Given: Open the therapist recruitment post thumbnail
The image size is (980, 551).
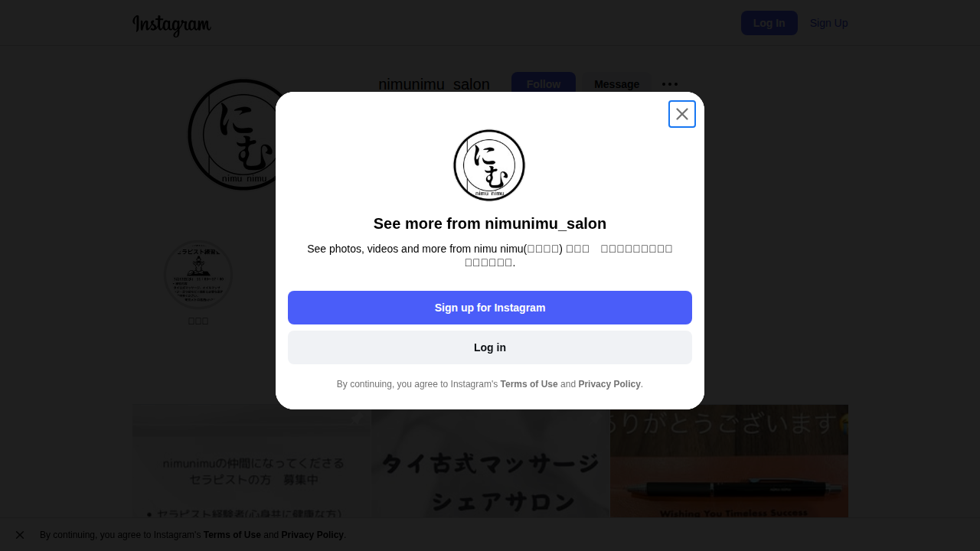Looking at the screenshot, I should 251,461.
